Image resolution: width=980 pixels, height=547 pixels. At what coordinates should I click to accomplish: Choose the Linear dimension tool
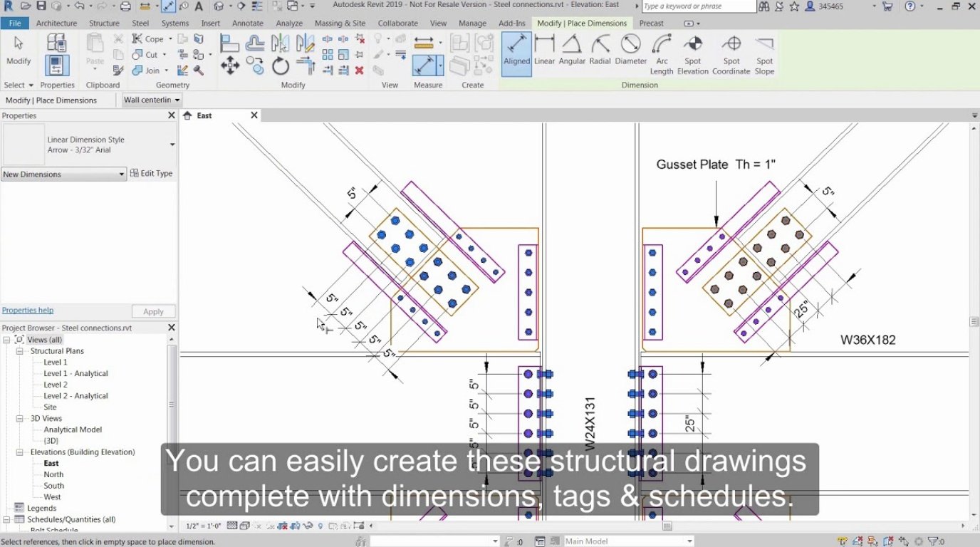pos(544,51)
